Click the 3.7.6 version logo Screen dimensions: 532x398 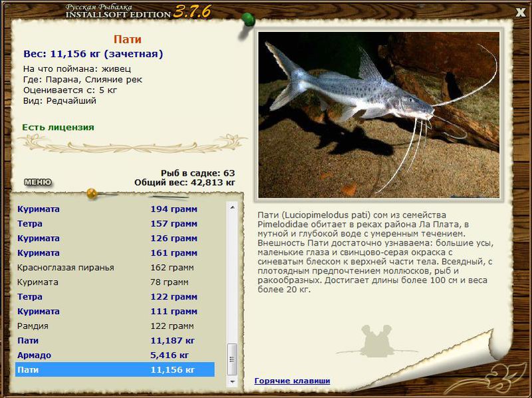(192, 12)
